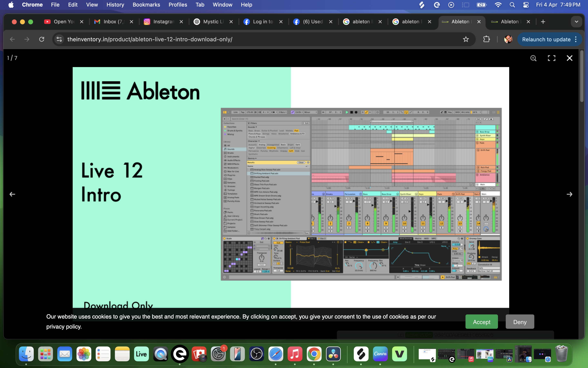Viewport: 588px width, 368px height.
Task: Reload the page
Action: pos(42,39)
